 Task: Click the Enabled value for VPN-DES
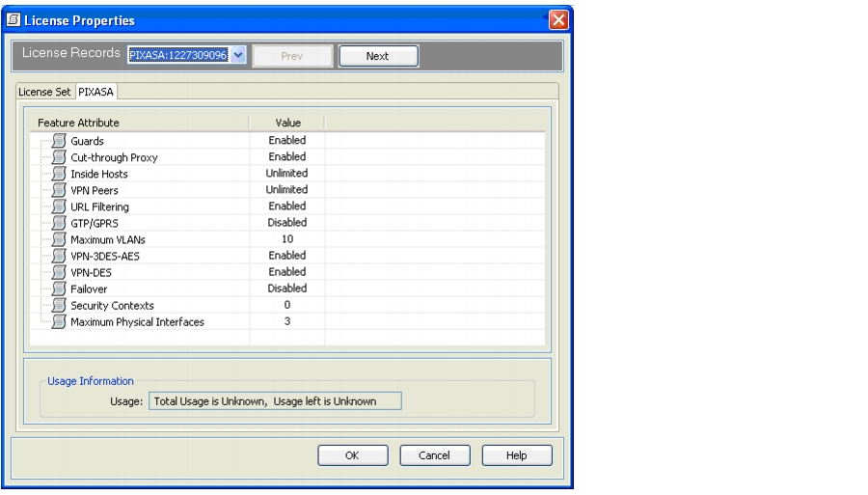pyautogui.click(x=287, y=271)
